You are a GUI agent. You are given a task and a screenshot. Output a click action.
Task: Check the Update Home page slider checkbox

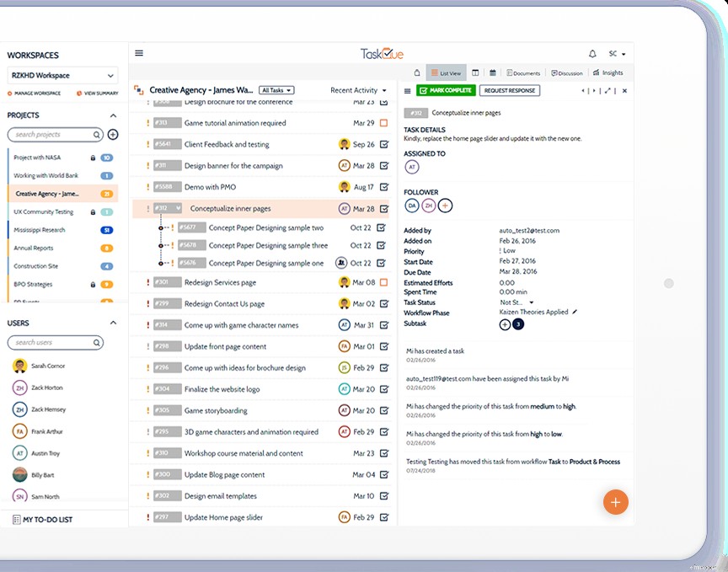pyautogui.click(x=385, y=517)
